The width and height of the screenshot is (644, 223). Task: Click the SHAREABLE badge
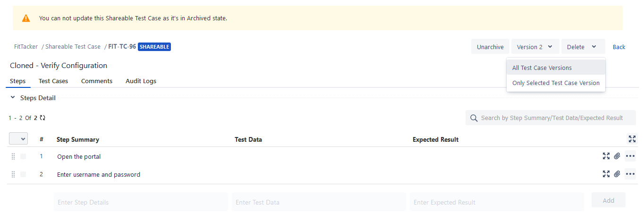click(x=154, y=47)
